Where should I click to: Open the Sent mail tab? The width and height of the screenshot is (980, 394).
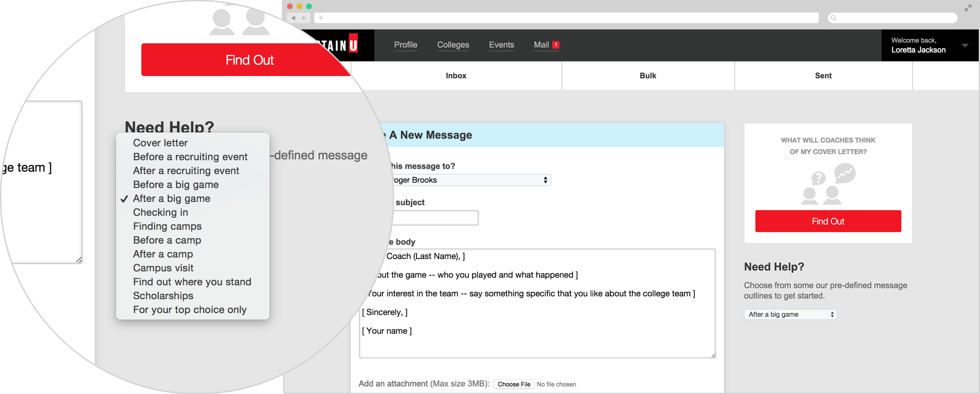(x=823, y=76)
